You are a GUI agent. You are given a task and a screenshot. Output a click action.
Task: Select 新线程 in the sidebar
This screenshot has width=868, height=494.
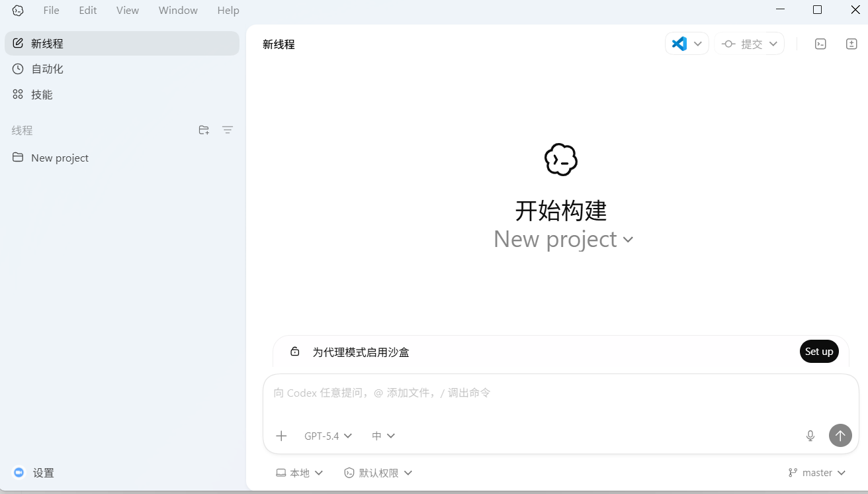click(122, 43)
